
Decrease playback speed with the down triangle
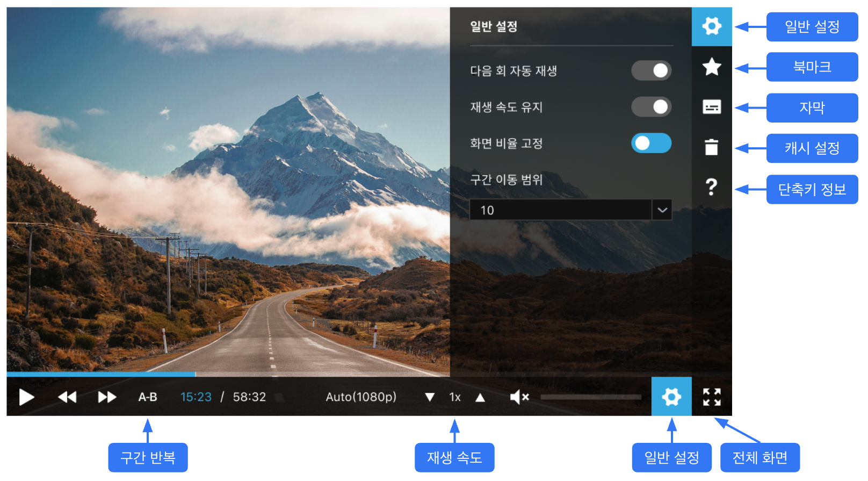coord(430,397)
